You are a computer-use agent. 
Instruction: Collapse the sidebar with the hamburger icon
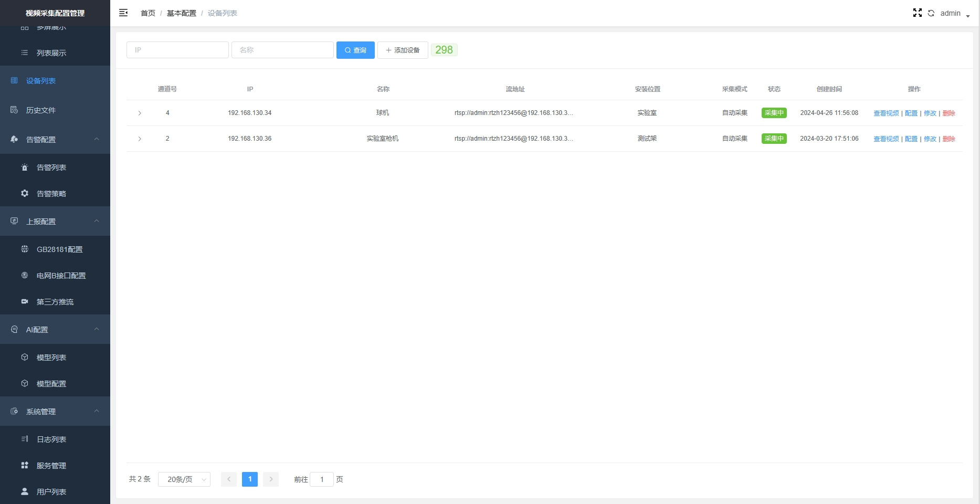coord(123,13)
